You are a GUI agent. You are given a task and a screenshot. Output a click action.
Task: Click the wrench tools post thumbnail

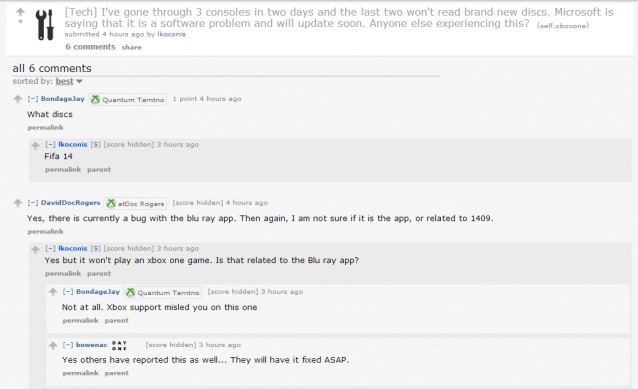(45, 25)
